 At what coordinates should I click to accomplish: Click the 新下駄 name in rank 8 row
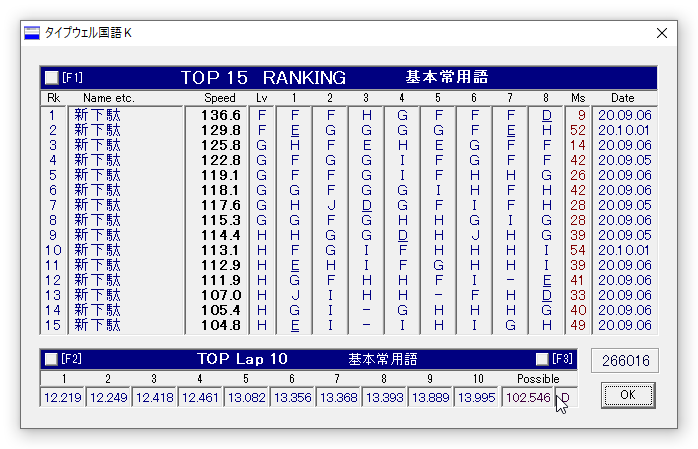(97, 220)
